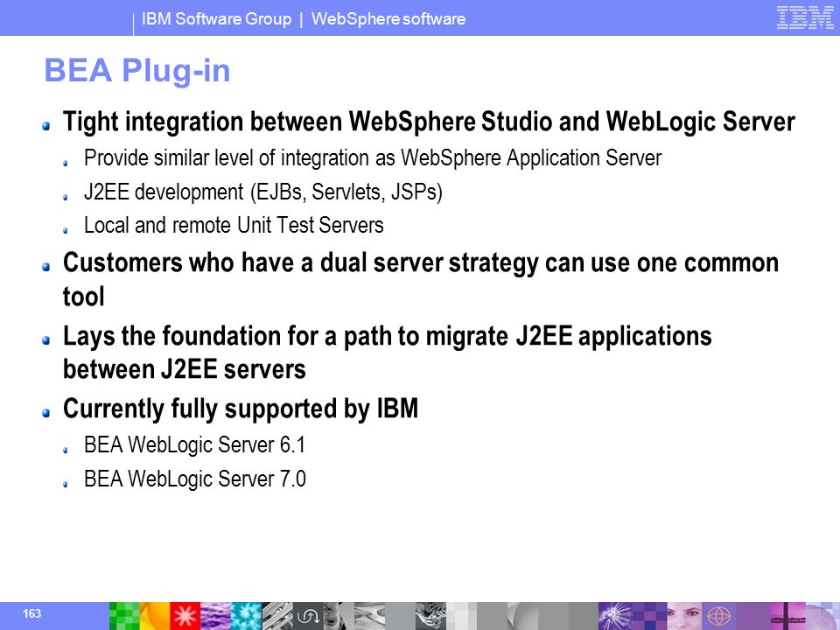Click the IBM logo in the header
The image size is (840, 630).
(805, 18)
